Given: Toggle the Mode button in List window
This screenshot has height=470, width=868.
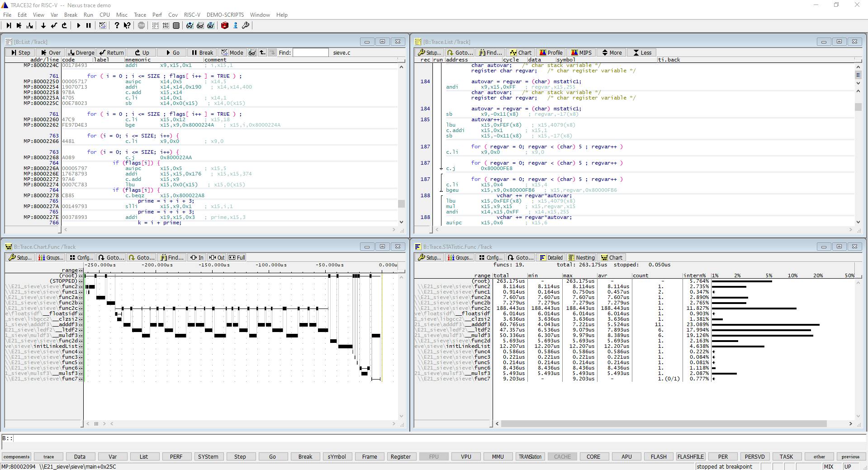Looking at the screenshot, I should point(232,52).
